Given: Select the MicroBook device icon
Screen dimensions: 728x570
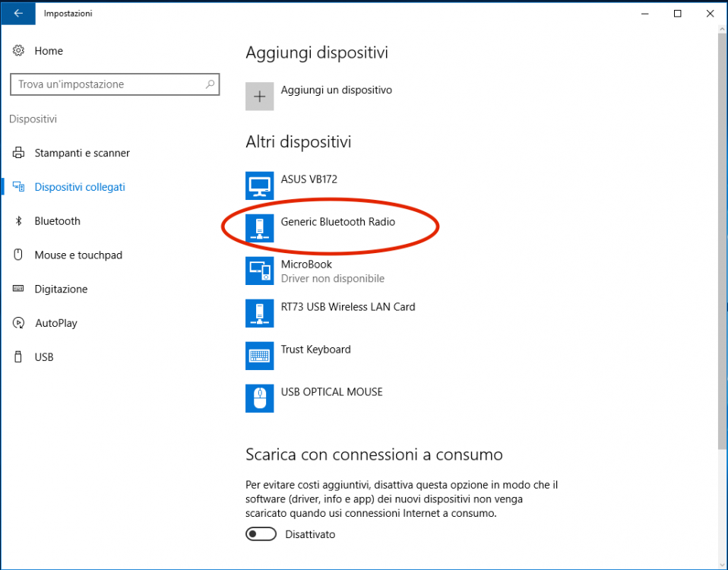Looking at the screenshot, I should tap(260, 271).
